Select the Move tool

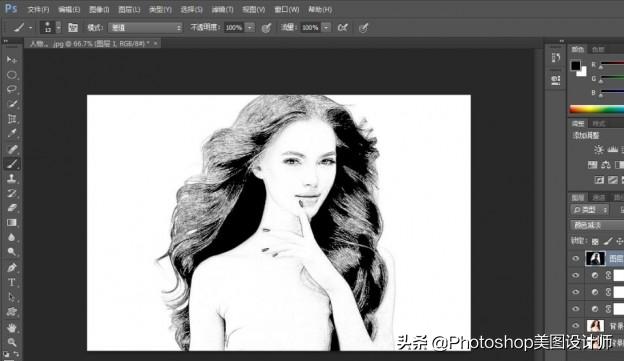click(12, 60)
